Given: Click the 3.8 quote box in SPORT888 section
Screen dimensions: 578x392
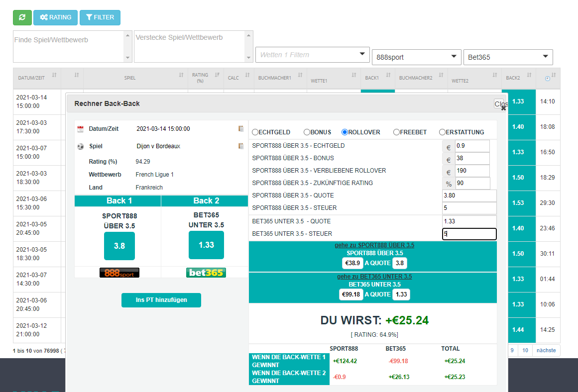Looking at the screenshot, I should (400, 263).
